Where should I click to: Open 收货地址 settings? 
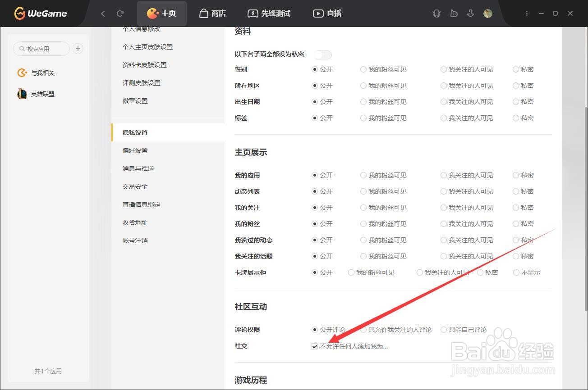(135, 222)
